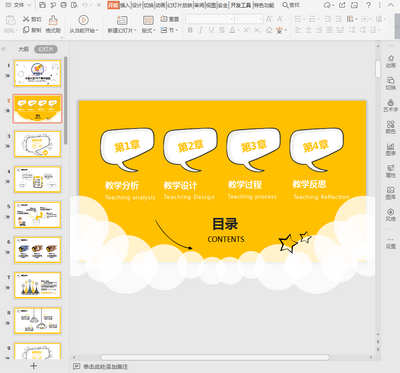Open the 颜色 color side panel
The height and width of the screenshot is (373, 400).
pos(391,127)
